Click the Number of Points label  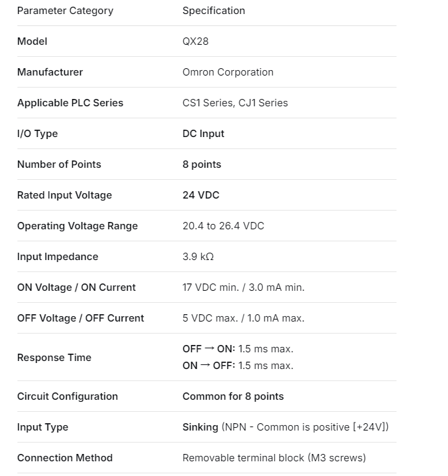click(x=59, y=164)
